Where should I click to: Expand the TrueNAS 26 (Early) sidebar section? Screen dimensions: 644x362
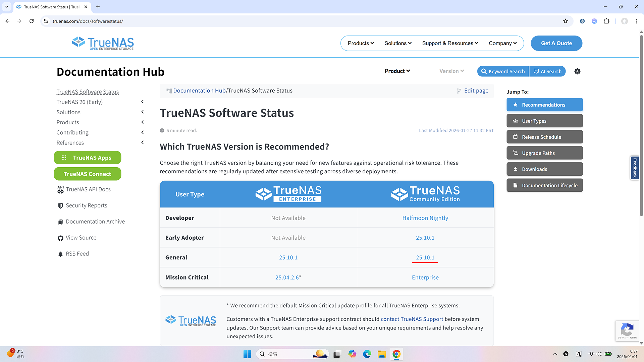click(x=143, y=102)
